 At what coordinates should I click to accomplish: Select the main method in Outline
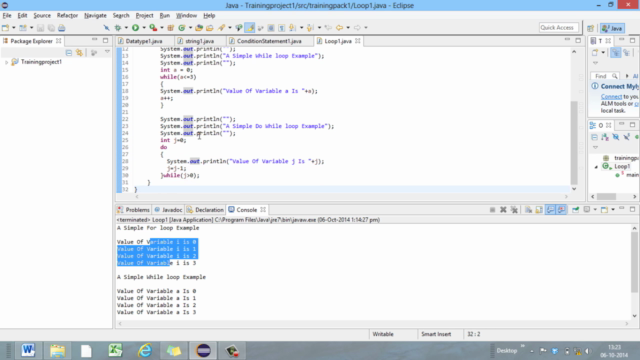point(632,175)
